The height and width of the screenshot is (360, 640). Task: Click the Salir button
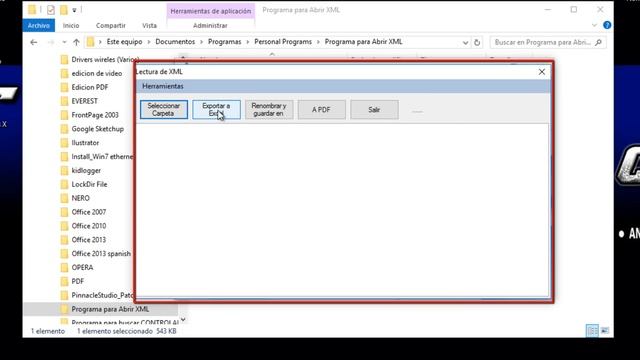click(374, 109)
